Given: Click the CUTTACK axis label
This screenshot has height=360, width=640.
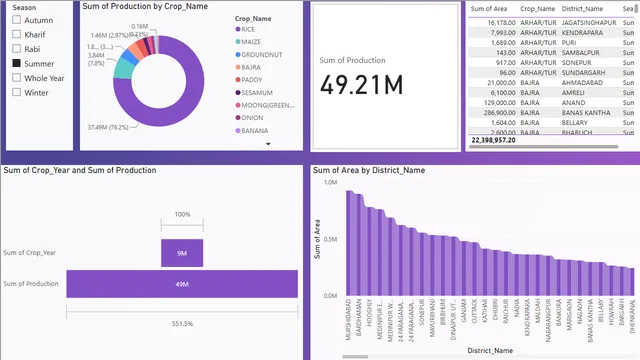Looking at the screenshot, I should coord(474,311).
